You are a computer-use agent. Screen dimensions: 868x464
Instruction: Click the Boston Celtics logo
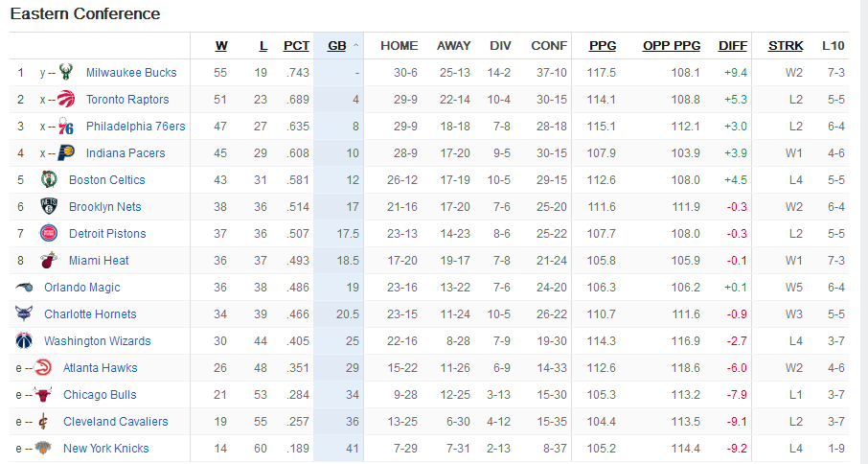[49, 179]
